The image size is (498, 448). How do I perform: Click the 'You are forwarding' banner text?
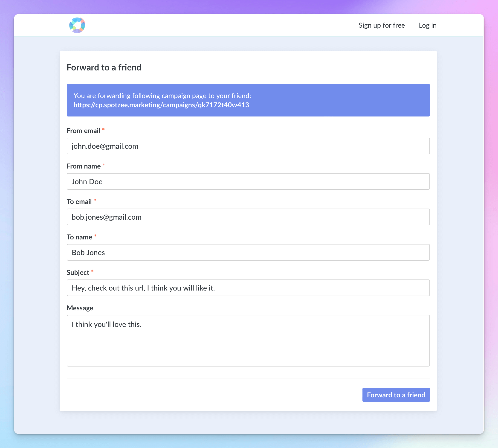tap(162, 96)
